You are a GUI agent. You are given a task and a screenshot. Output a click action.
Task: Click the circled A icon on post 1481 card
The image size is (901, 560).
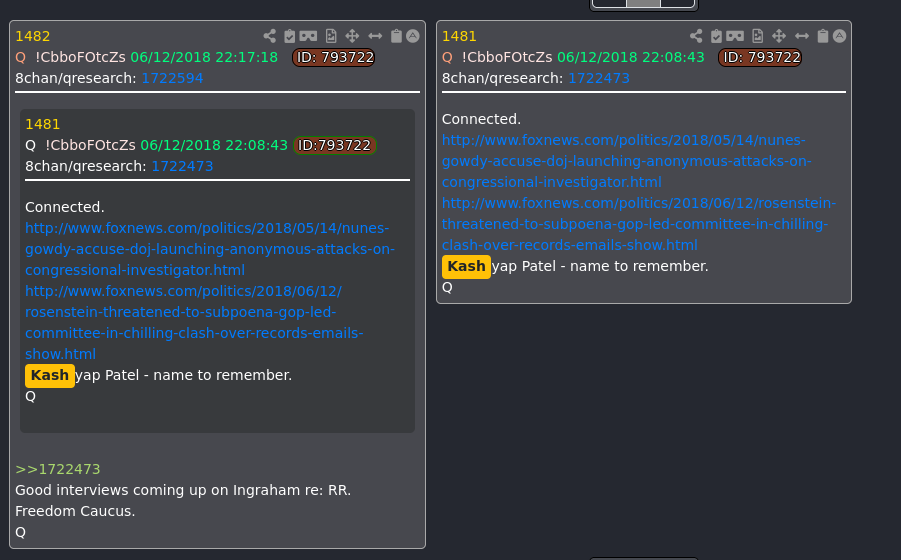coord(840,36)
